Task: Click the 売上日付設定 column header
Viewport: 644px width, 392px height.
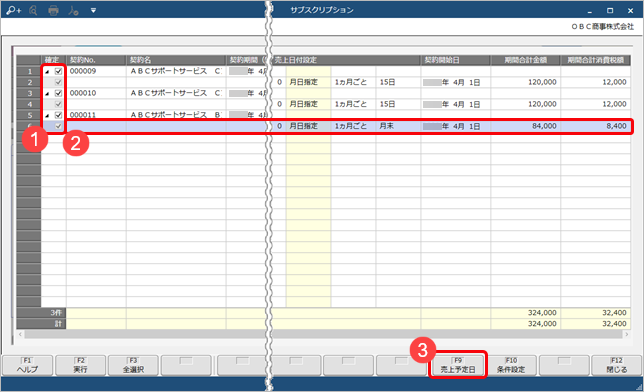Action: (x=347, y=60)
